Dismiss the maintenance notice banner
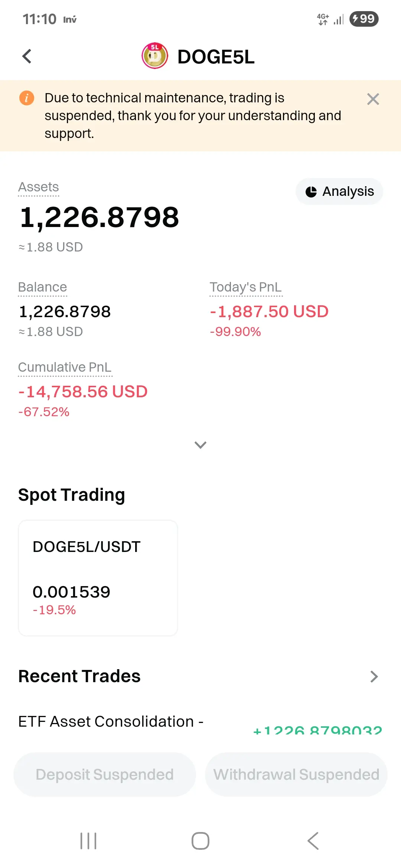The image size is (401, 868). click(x=373, y=99)
